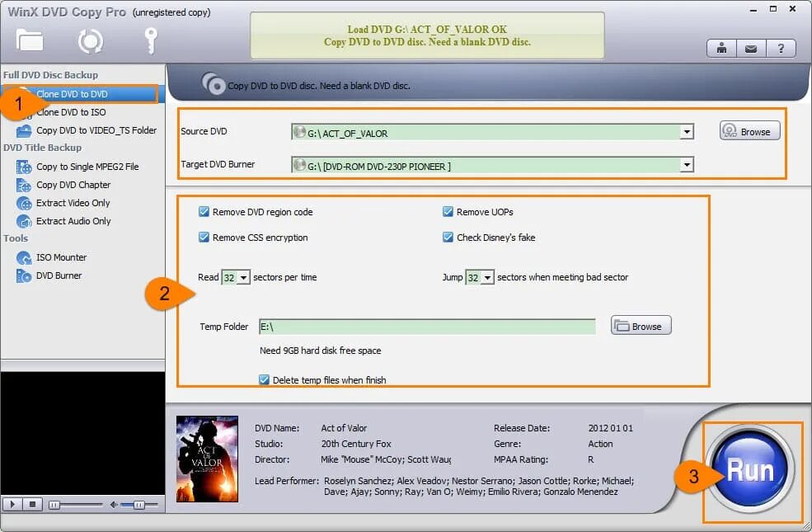Click the Copy DVD Chapter icon
This screenshot has width=812, height=532.
[x=24, y=185]
